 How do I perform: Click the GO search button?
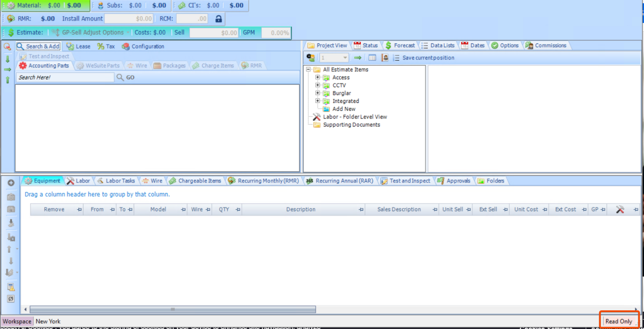130,77
